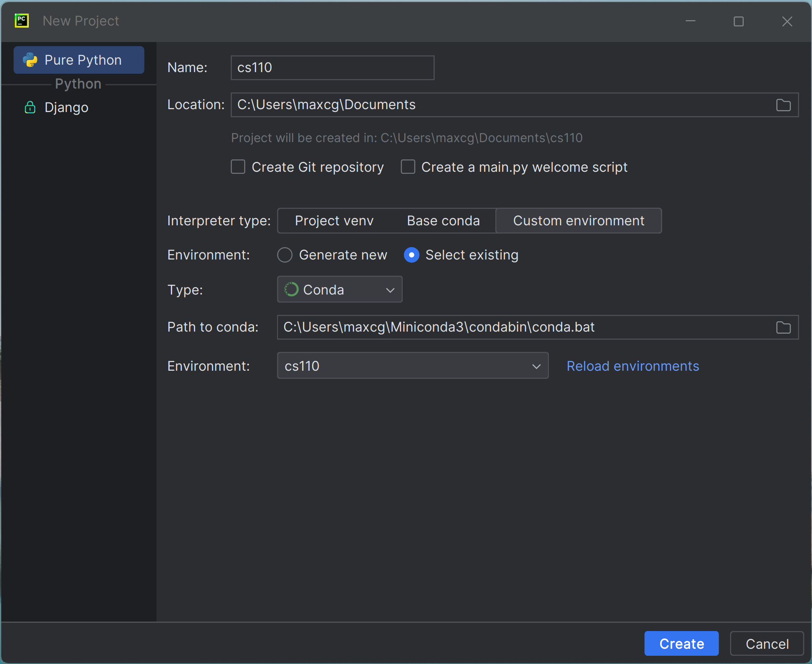The image size is (812, 664).
Task: Open the folder browser for Location
Action: [x=784, y=105]
